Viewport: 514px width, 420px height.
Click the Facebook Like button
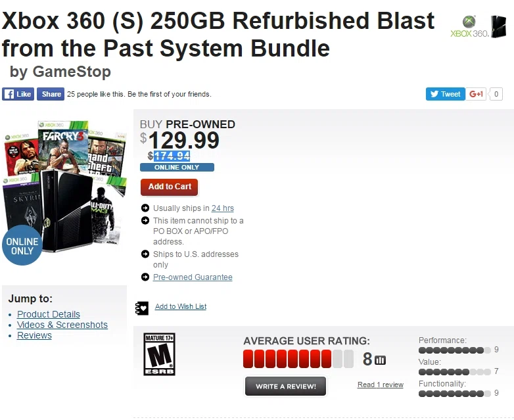[x=18, y=94]
